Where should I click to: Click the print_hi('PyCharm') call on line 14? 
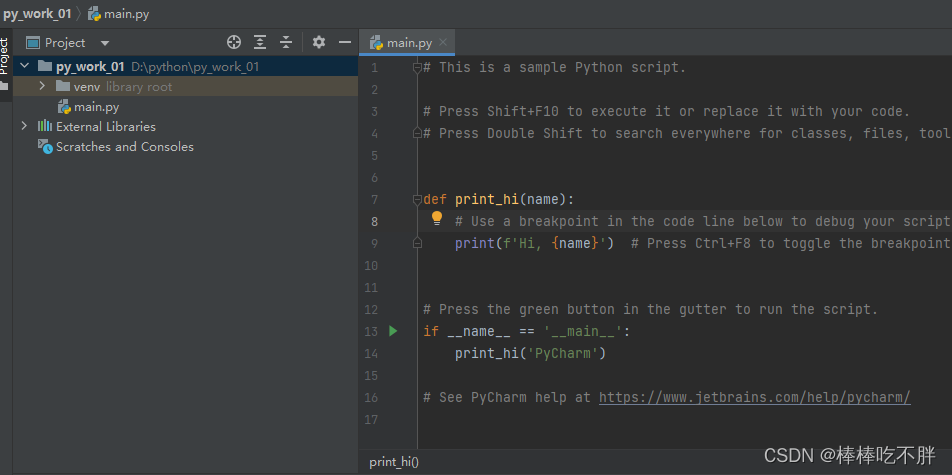(x=531, y=354)
